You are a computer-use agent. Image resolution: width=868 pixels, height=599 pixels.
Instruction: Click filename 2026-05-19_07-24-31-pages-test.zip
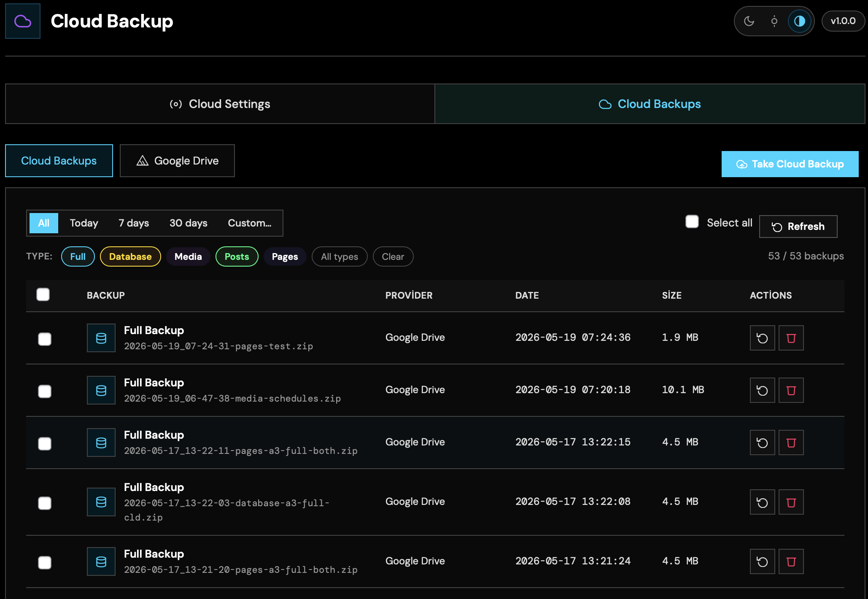(218, 346)
